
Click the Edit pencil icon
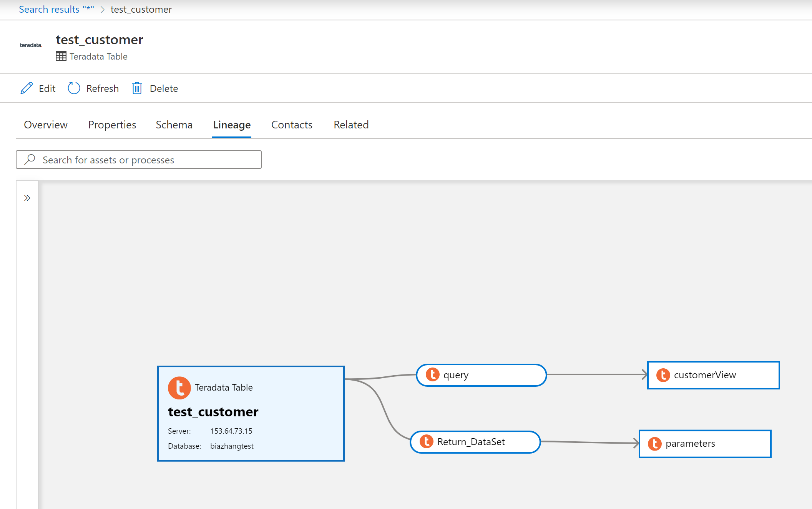[27, 88]
